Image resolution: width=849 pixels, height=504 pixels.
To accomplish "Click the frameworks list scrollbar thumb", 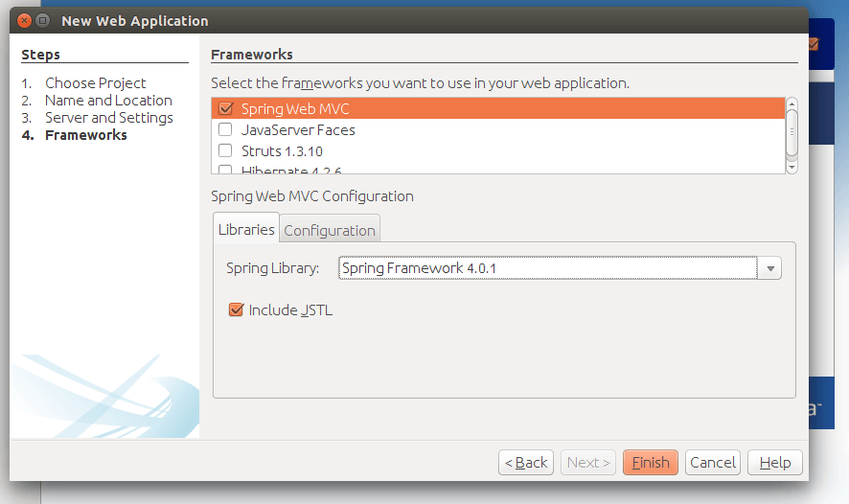I will point(792,130).
